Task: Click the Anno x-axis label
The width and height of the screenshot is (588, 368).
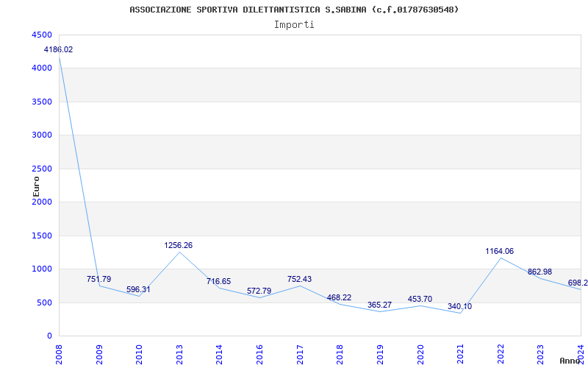Action: [x=570, y=361]
